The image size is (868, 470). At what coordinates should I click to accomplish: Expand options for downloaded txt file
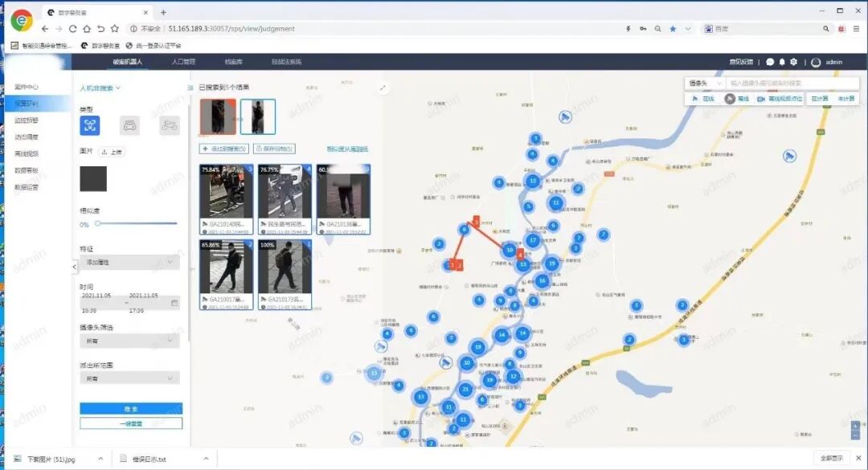206,459
